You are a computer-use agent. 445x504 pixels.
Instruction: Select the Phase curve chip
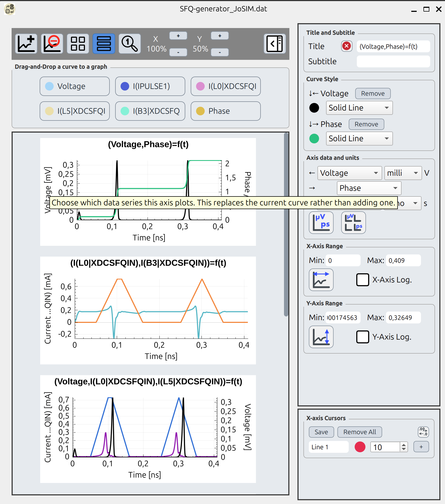(x=226, y=111)
